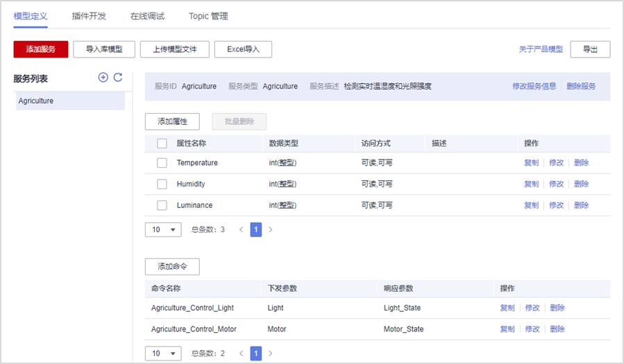Screen dimensions: 624x364
Task: Go to next page of attributes table
Action: [271, 229]
